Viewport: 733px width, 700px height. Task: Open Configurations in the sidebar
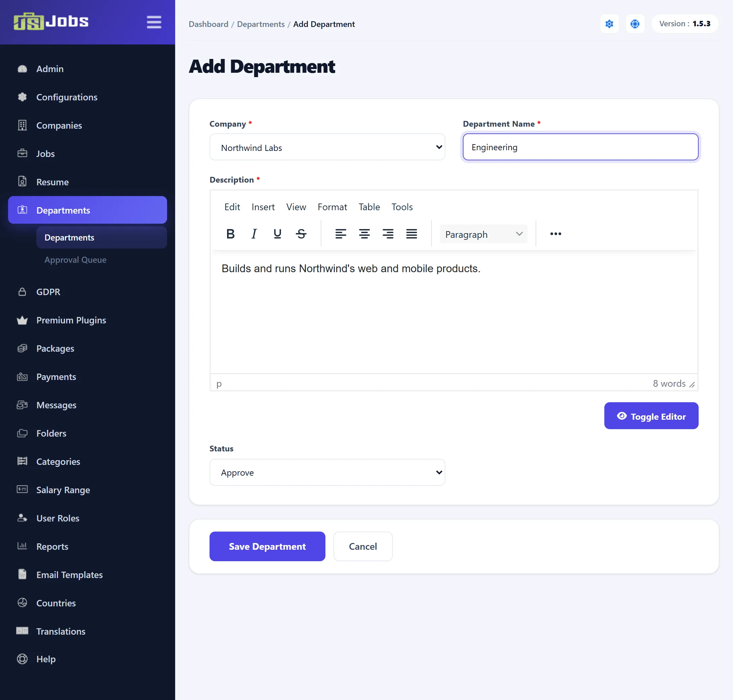point(87,97)
